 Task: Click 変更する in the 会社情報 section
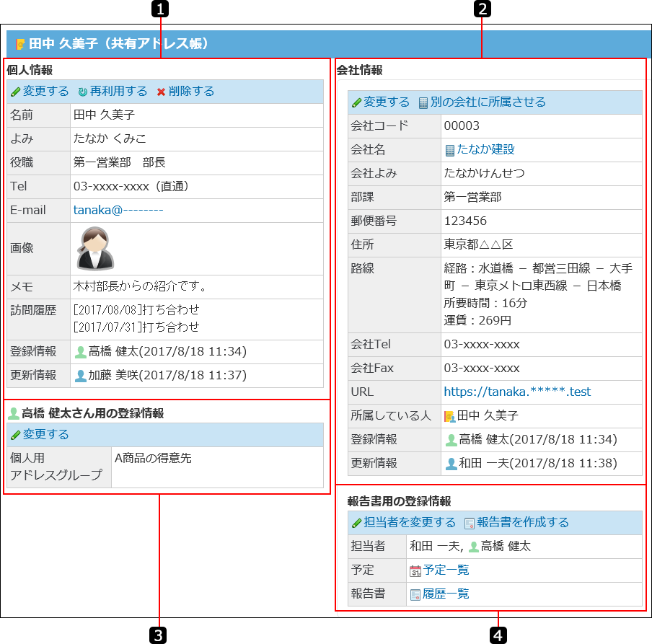tap(386, 102)
